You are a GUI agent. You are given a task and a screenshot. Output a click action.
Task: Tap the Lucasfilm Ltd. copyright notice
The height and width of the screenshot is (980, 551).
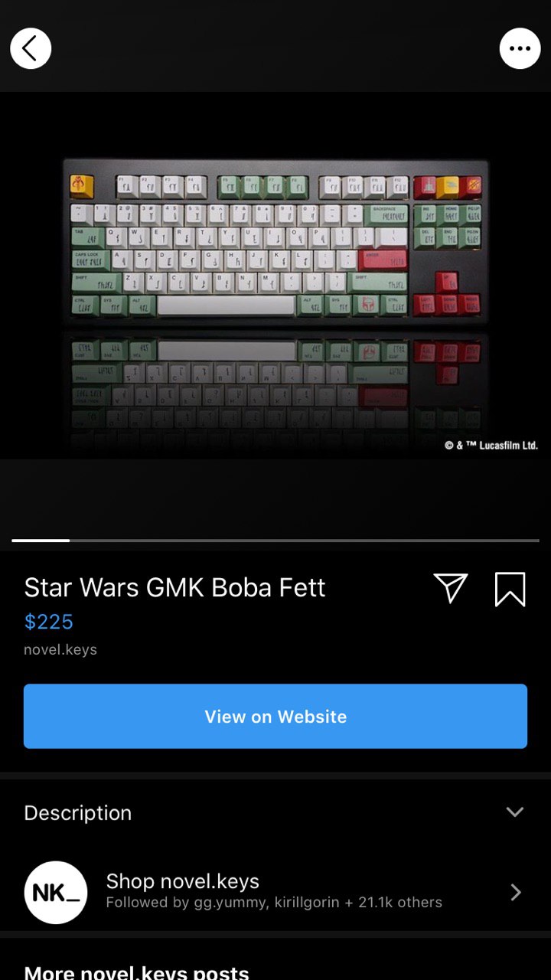(x=491, y=445)
